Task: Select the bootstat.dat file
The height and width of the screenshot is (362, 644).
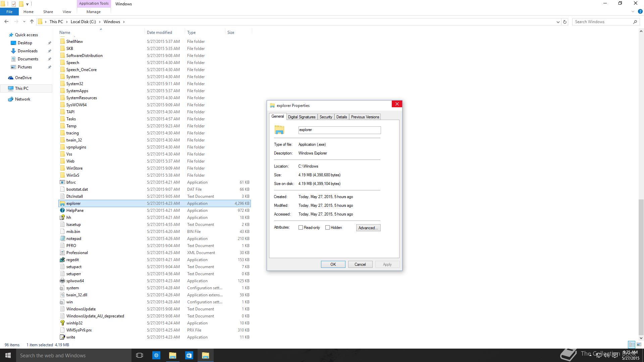Action: 155,189
